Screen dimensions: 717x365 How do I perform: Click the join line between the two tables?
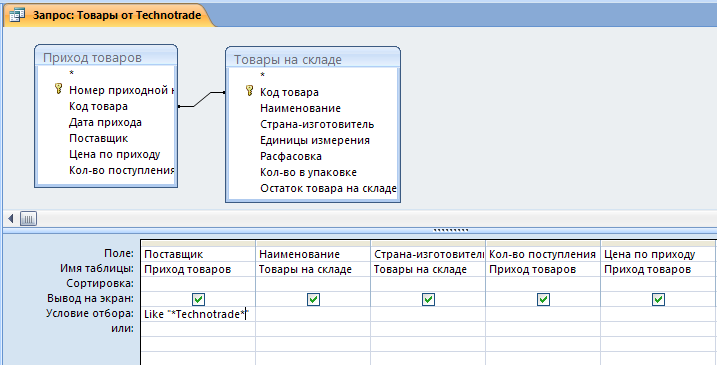[x=202, y=99]
